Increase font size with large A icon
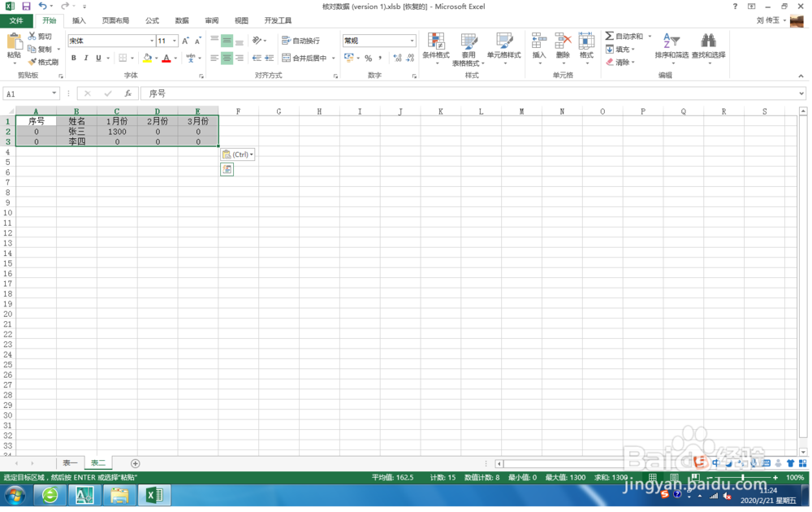The height and width of the screenshot is (512, 812). click(185, 41)
